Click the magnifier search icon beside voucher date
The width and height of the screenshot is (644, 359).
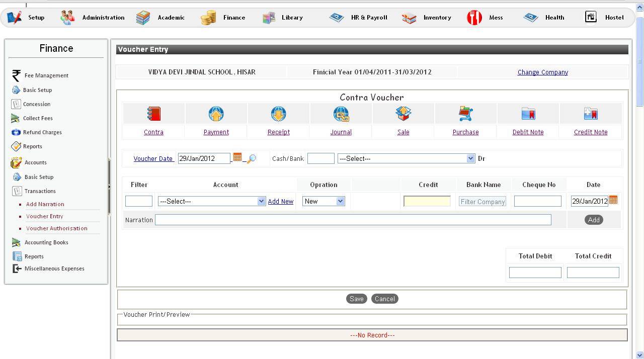click(x=252, y=159)
